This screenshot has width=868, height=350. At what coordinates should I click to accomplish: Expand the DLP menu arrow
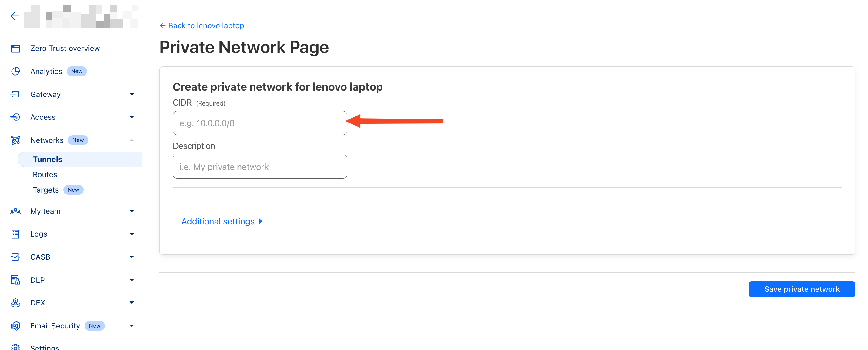click(132, 280)
